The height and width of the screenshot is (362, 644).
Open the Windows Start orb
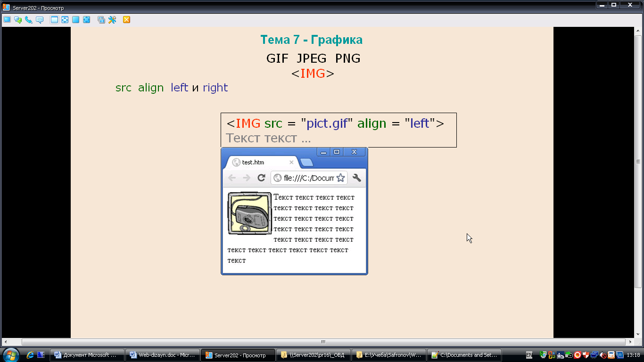[x=10, y=355]
